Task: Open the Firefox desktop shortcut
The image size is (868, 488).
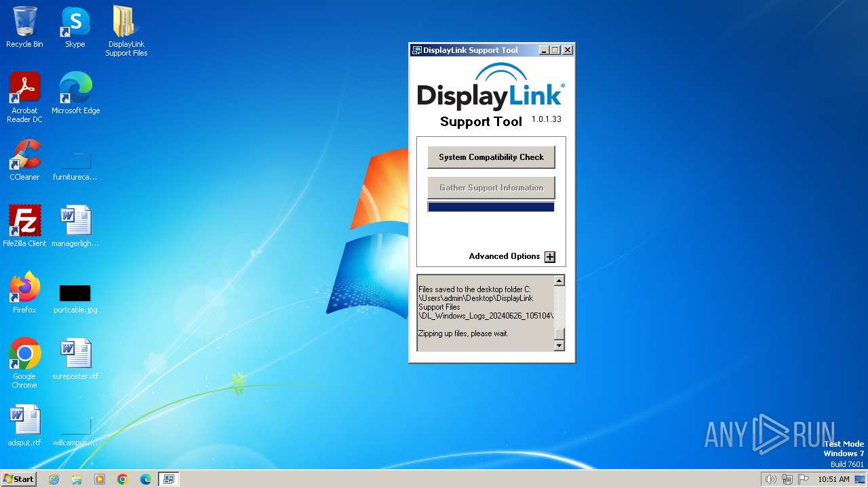Action: click(24, 293)
